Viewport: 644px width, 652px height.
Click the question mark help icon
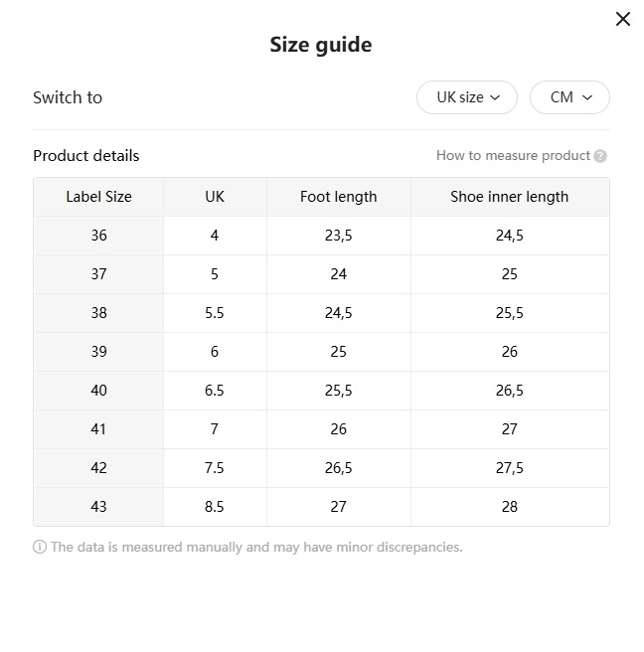600,156
